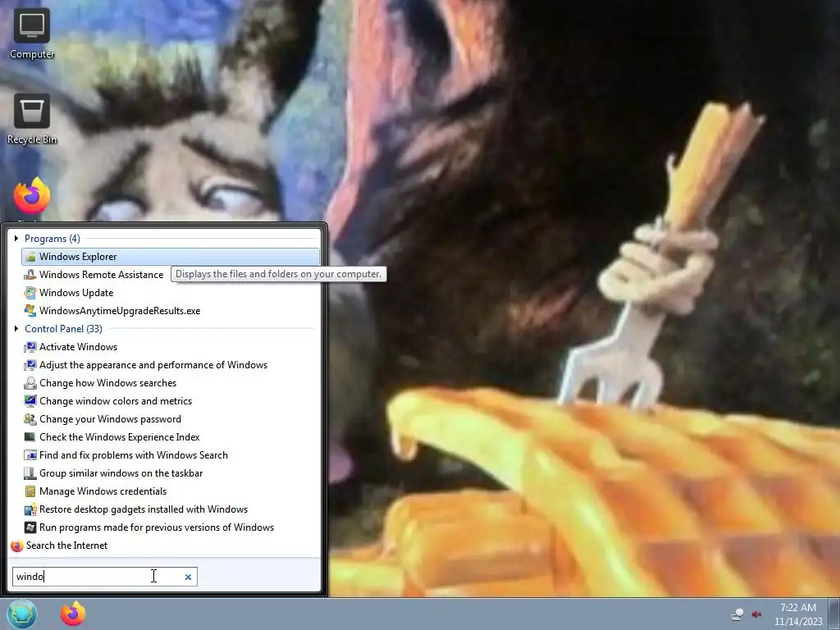Open Run programs made for previous versions
840x630 pixels.
click(157, 527)
